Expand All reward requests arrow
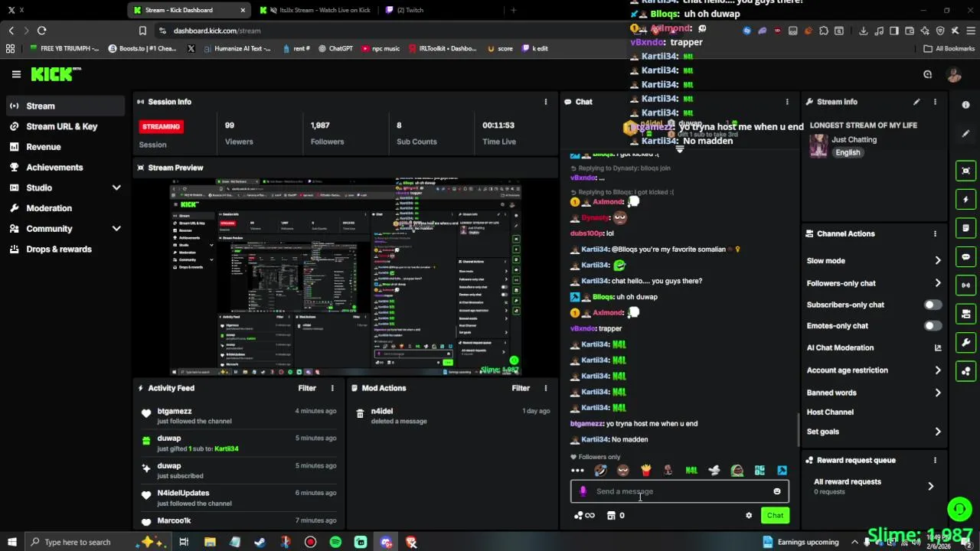The image size is (980, 551). tap(931, 486)
